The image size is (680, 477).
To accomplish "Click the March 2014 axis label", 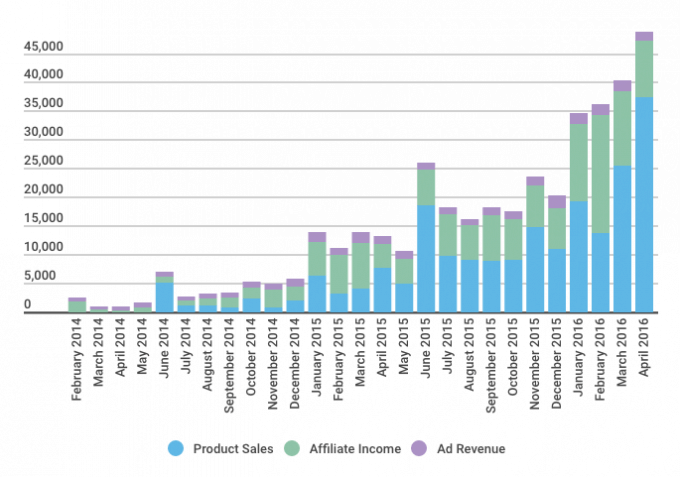I will pyautogui.click(x=98, y=352).
